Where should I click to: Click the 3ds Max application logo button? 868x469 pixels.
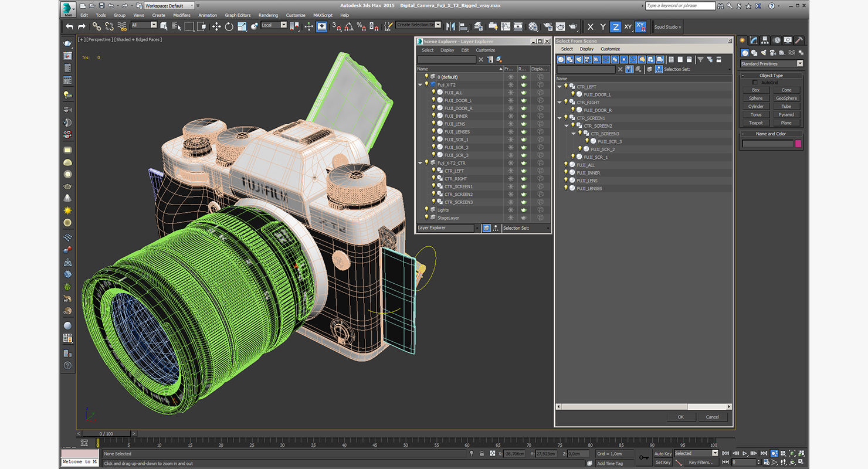(69, 8)
